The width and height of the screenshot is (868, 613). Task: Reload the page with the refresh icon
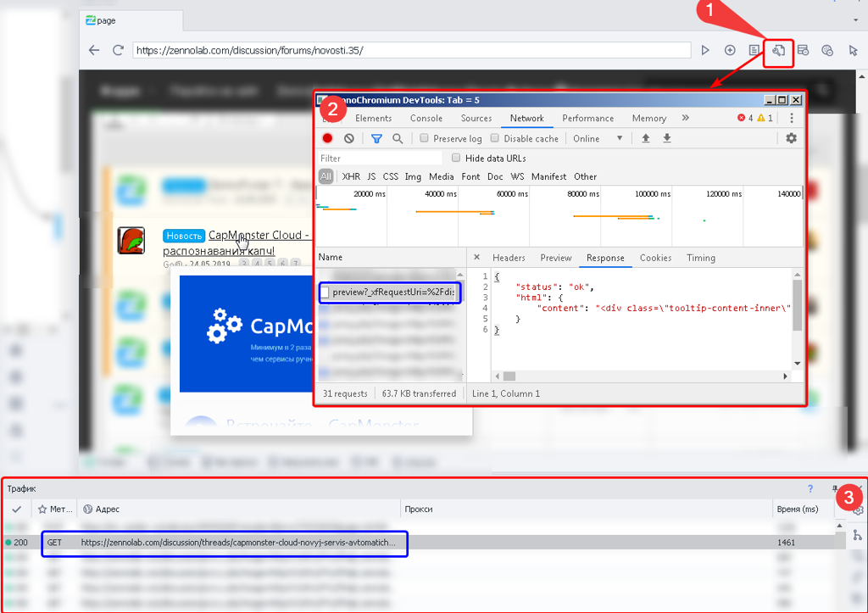pyautogui.click(x=118, y=51)
